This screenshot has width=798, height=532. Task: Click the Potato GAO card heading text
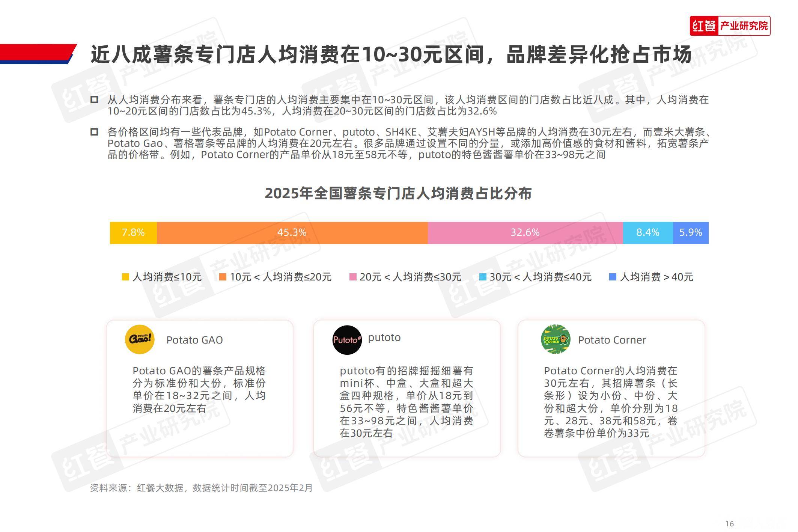[x=194, y=340]
